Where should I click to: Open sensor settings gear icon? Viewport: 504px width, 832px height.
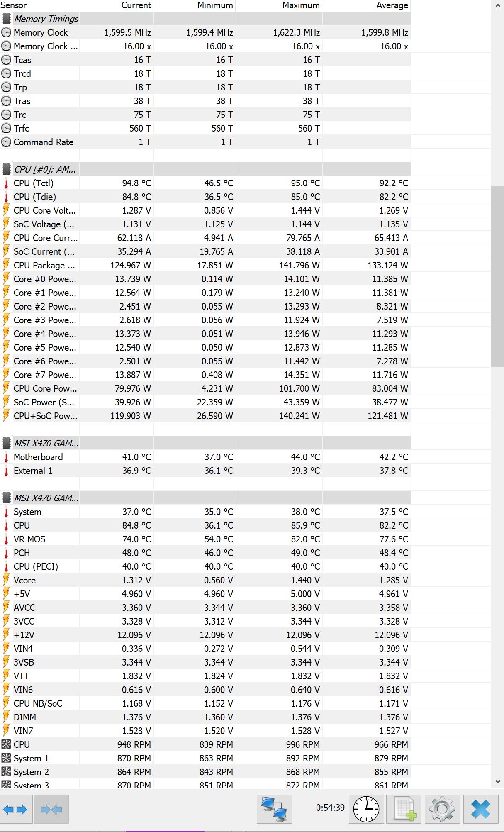tap(442, 809)
